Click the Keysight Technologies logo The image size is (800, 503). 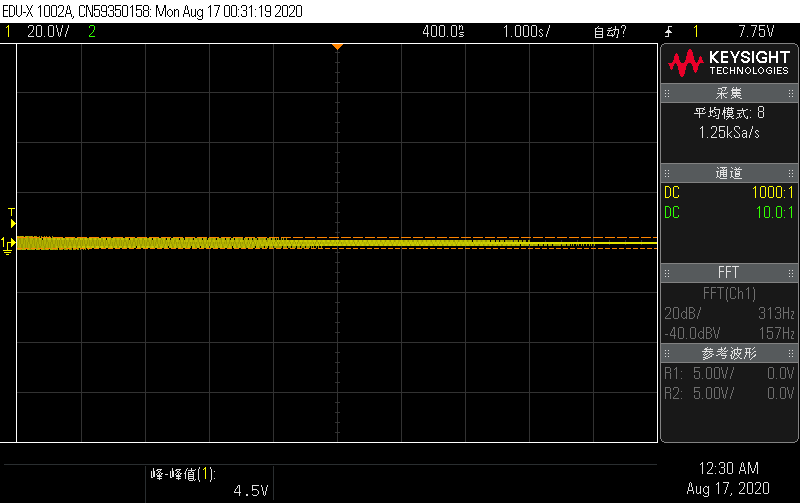729,63
